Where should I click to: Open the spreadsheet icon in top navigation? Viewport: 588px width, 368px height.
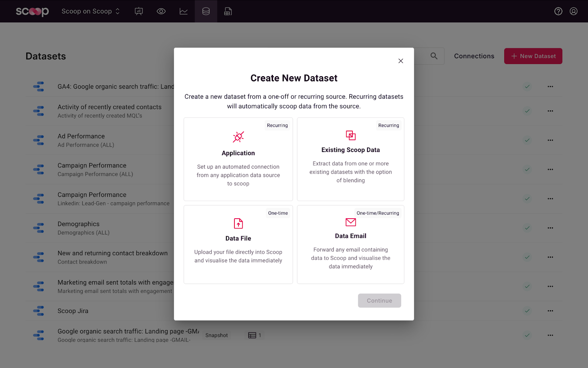pos(228,11)
